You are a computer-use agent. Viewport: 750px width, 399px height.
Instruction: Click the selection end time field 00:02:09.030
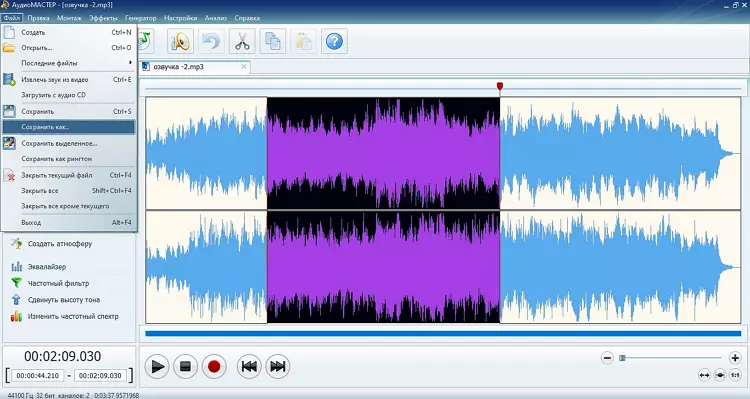(x=100, y=376)
